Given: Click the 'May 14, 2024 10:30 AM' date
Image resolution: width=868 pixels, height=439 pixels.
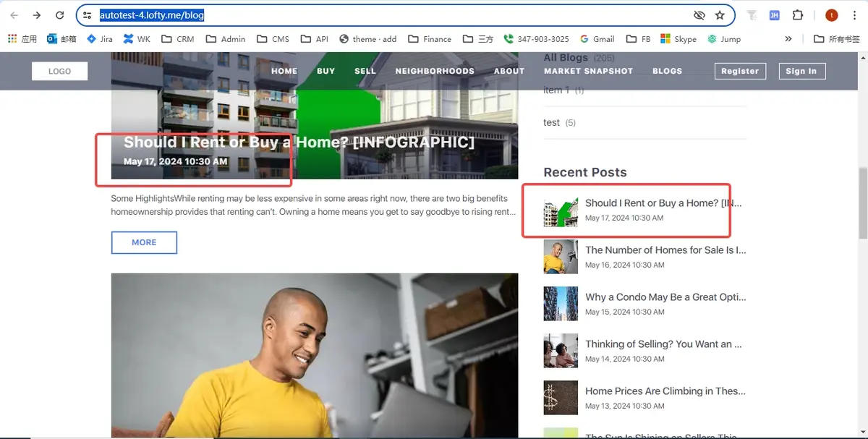Looking at the screenshot, I should [x=624, y=359].
